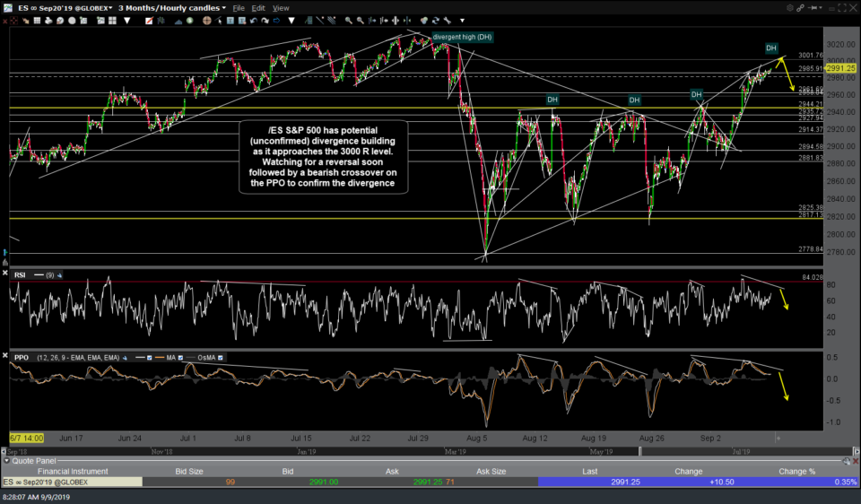The image size is (861, 504).
Task: Click the blue right-arrow toolbar icon
Action: point(276,21)
